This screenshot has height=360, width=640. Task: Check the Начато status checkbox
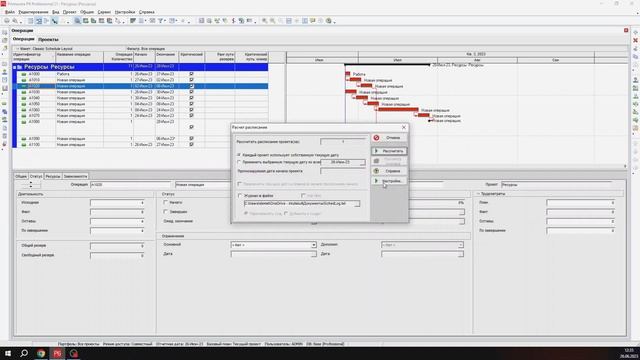(165, 202)
